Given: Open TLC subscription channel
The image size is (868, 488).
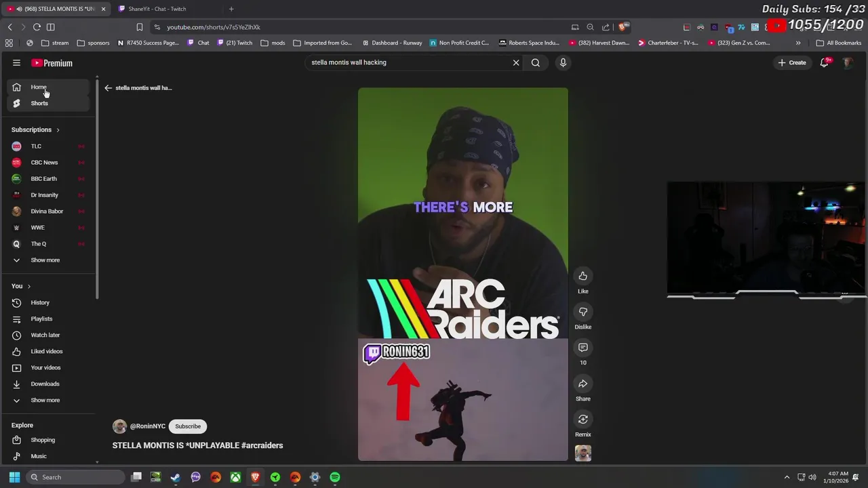Looking at the screenshot, I should pos(49,146).
